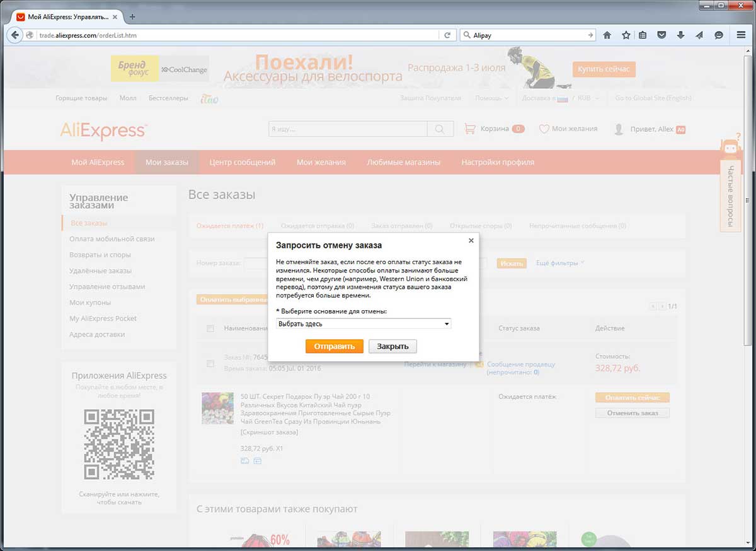This screenshot has height=551, width=756.
Task: Click Купить сейчас in the banner
Action: click(x=604, y=69)
